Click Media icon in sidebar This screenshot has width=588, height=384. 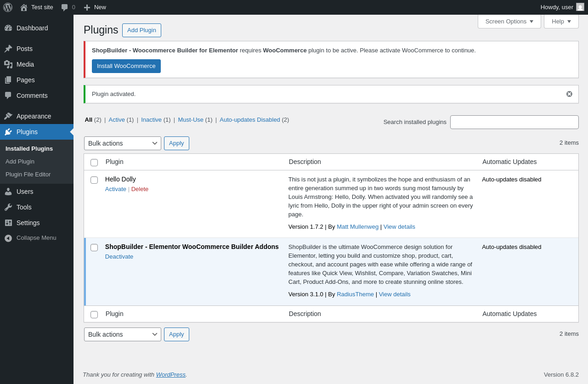8,64
